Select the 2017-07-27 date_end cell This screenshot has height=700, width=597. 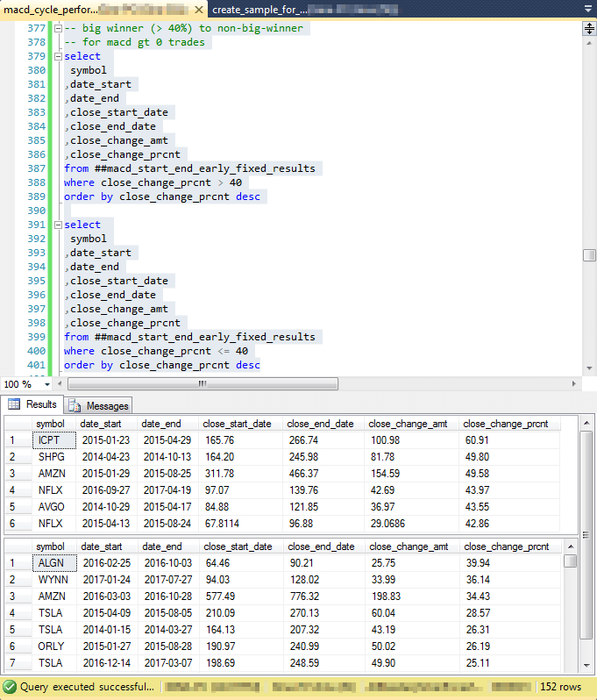168,580
